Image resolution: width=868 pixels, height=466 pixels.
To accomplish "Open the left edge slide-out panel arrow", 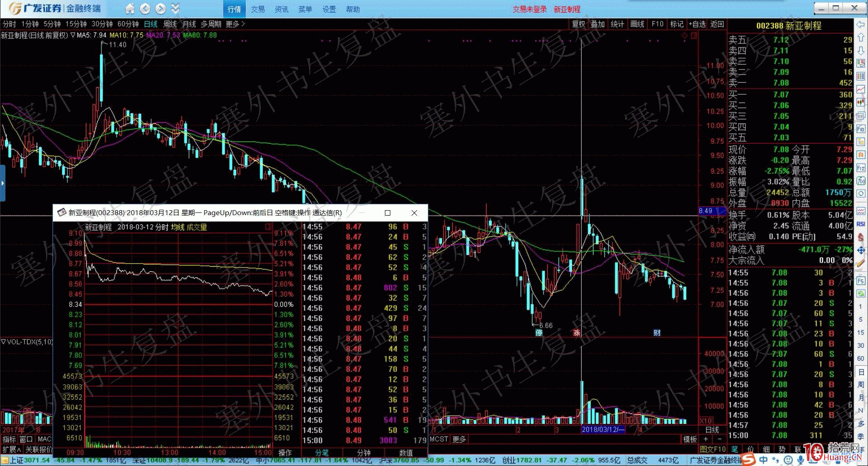I will tap(2, 183).
